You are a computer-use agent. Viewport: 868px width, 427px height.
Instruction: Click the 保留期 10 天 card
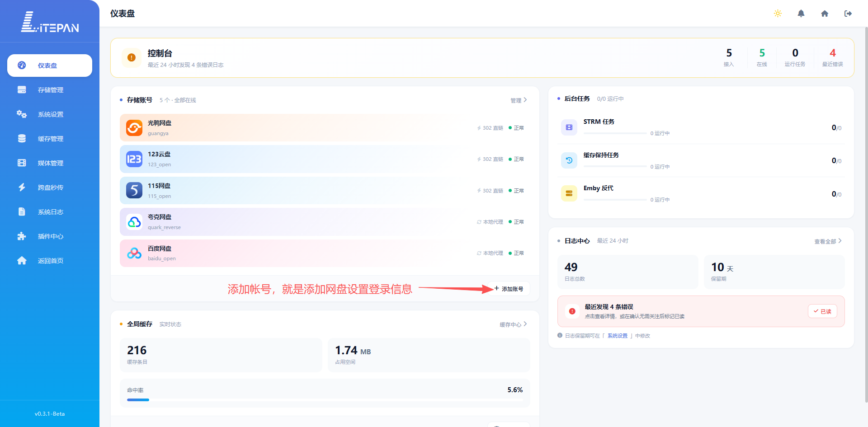coord(774,272)
